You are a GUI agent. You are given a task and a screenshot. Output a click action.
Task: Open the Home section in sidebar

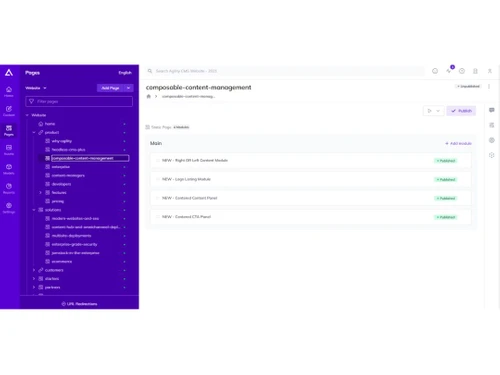coord(9,91)
